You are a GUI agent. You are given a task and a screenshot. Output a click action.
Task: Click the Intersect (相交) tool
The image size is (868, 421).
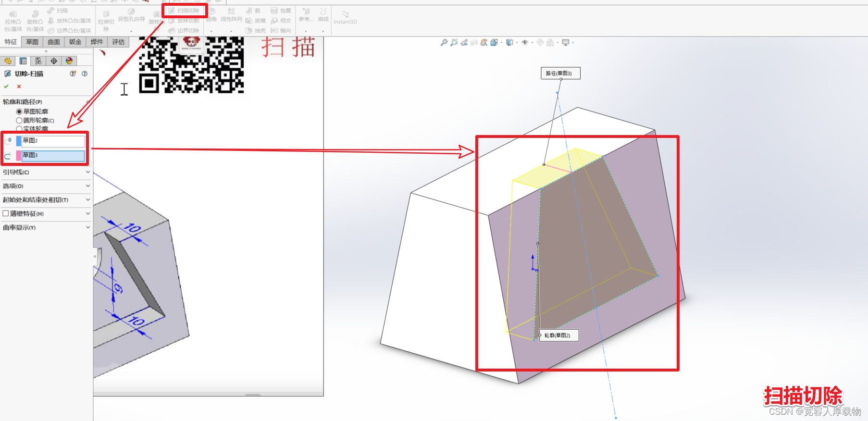(x=281, y=21)
